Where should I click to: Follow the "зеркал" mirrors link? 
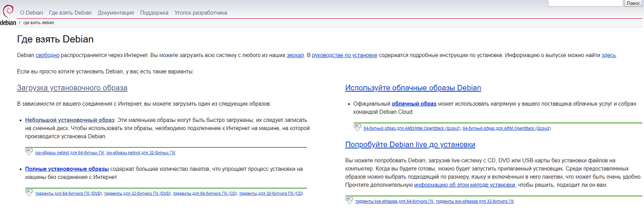click(x=295, y=55)
